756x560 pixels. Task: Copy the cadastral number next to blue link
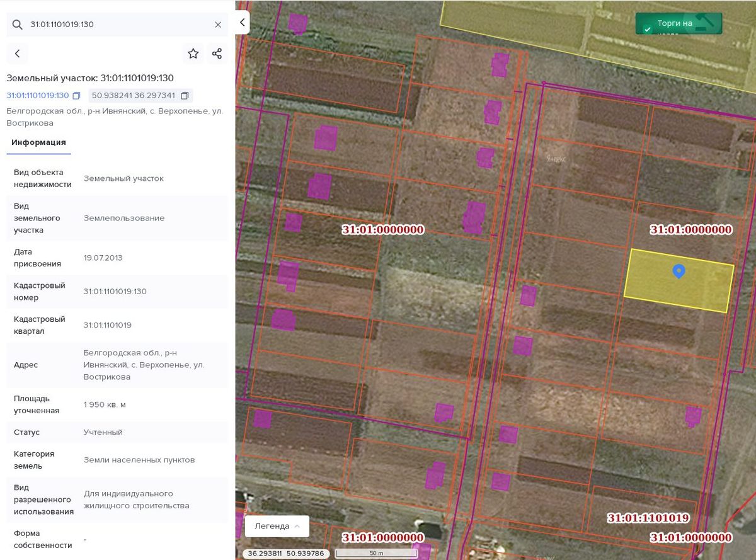77,96
